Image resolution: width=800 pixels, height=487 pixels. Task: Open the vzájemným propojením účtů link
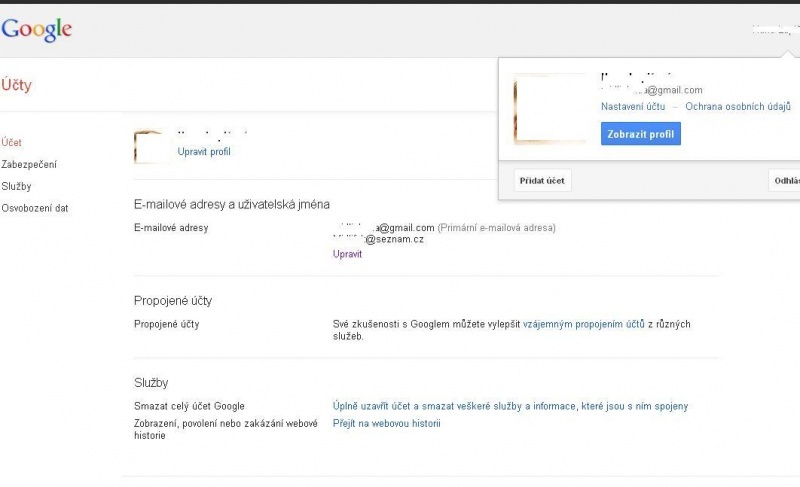(x=583, y=324)
